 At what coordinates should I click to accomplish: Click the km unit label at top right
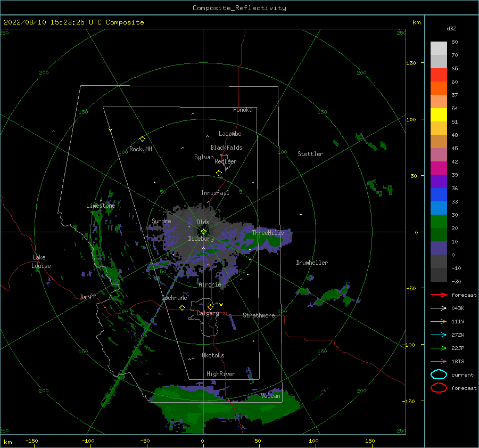coord(416,22)
